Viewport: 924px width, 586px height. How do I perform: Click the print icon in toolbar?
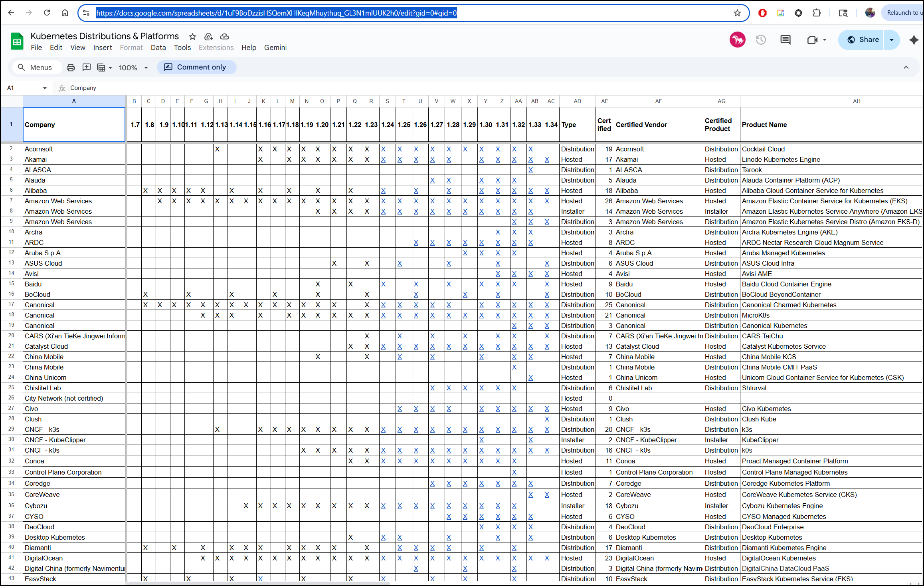click(71, 68)
